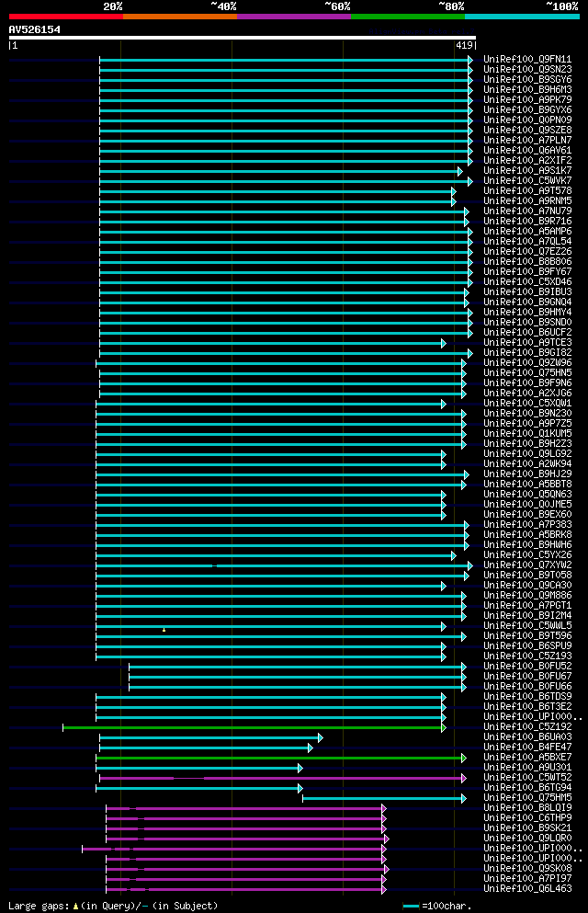Click the green UniRef100_C5Z192 alignment bar

point(254,728)
